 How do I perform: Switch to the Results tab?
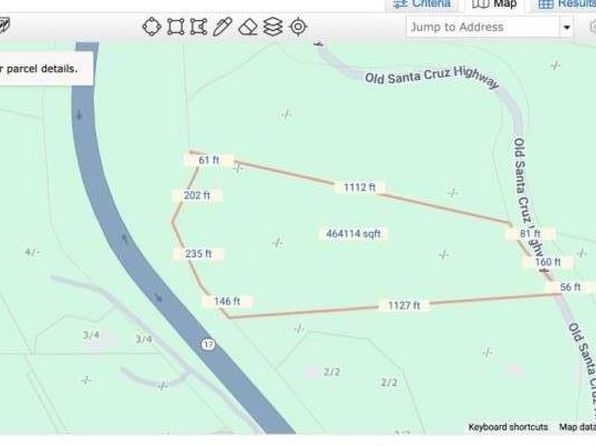click(x=564, y=5)
